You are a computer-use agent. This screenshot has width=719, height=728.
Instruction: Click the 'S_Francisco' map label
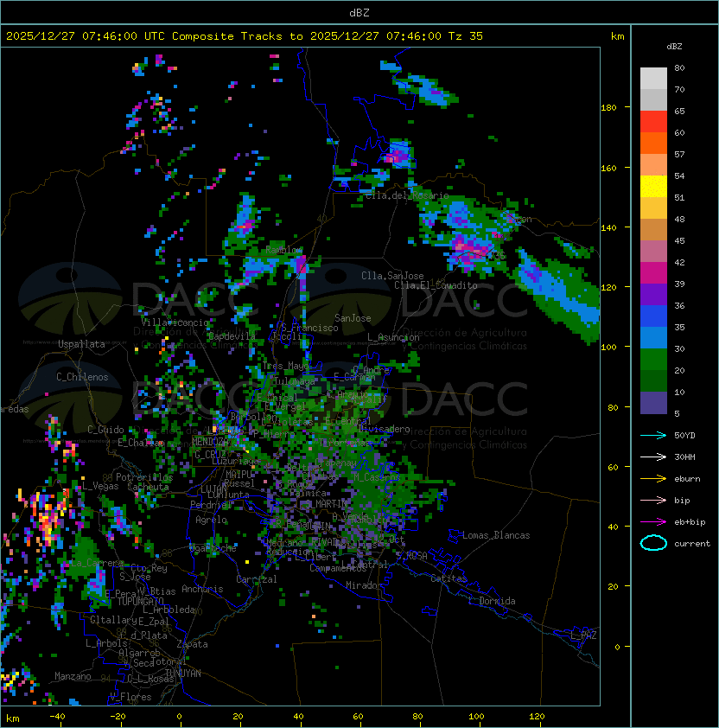[309, 329]
